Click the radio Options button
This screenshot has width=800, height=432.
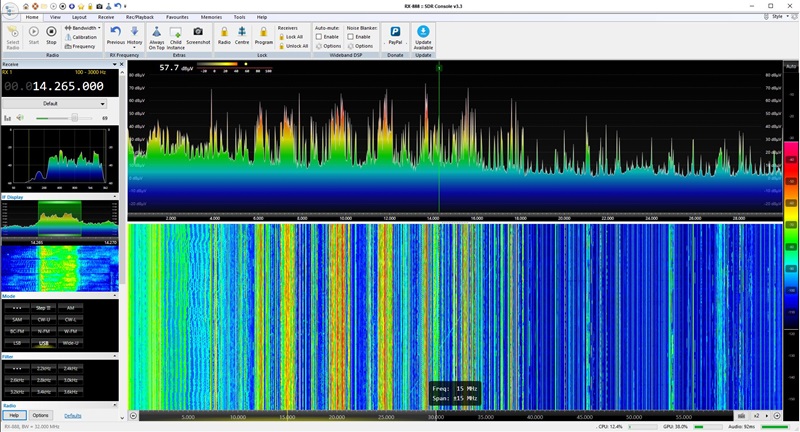[x=40, y=415]
